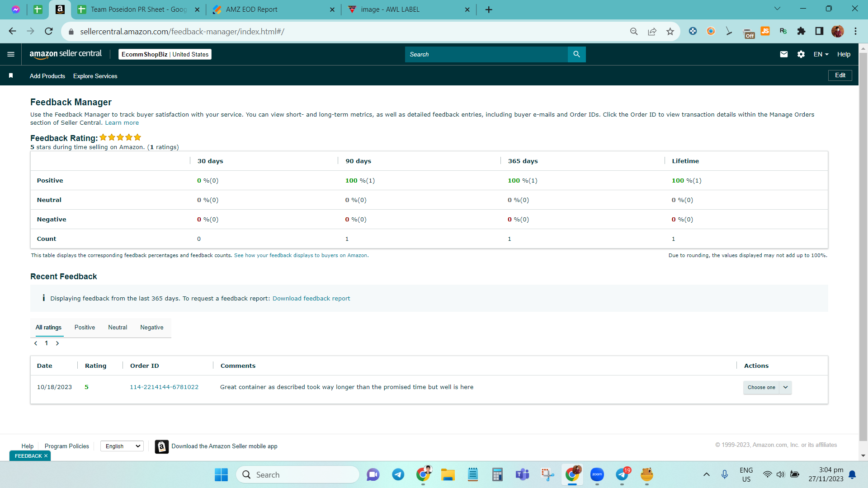
Task: Open Zoom from the taskbar
Action: click(597, 474)
